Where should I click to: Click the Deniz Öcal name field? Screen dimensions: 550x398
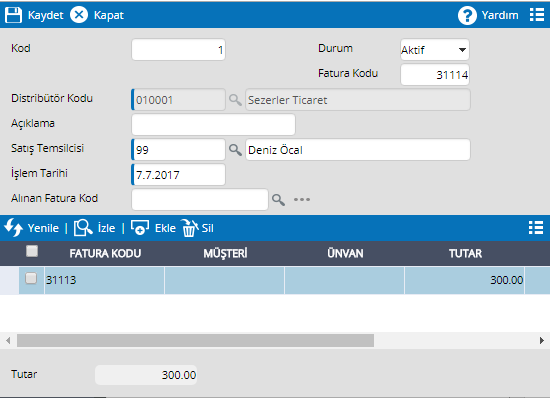coord(357,150)
